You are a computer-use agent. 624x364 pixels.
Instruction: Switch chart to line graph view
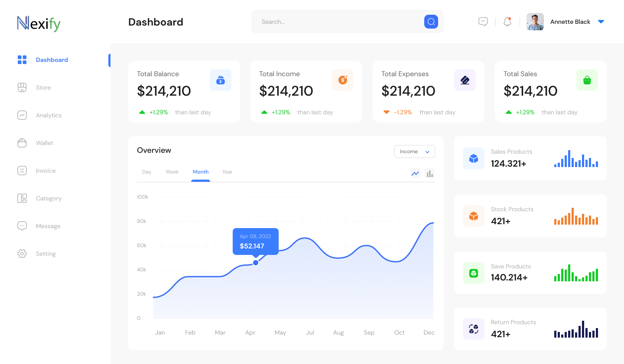[x=415, y=174]
